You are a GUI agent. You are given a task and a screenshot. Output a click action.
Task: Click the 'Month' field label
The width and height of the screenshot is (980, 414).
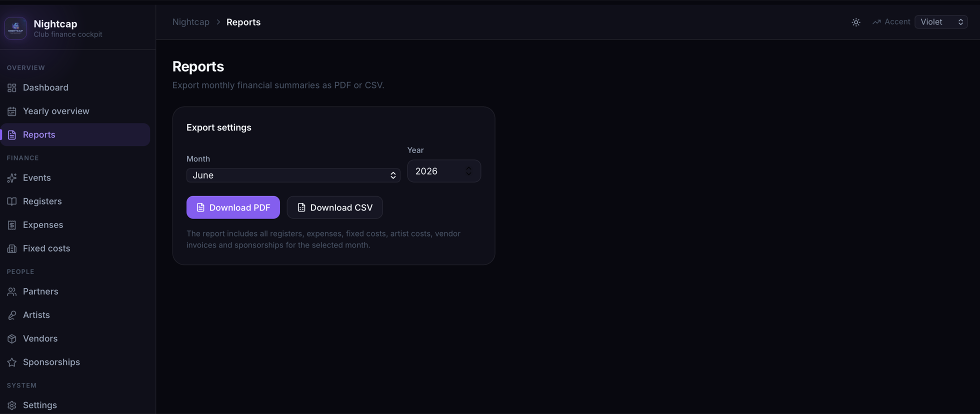[x=198, y=158]
